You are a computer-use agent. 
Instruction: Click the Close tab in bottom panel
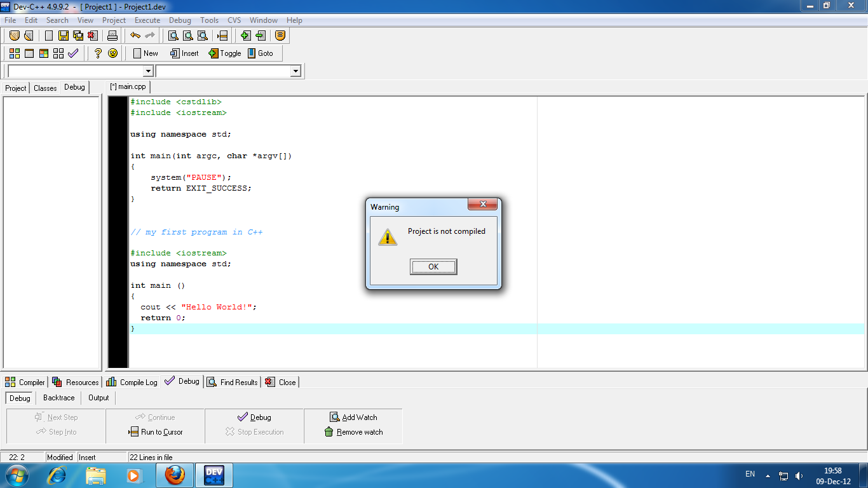point(280,382)
